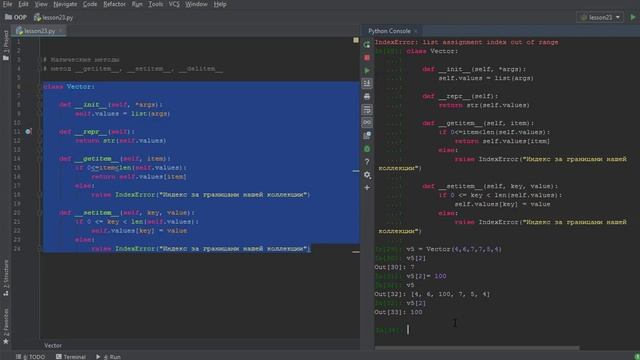Viewport: 640px width, 360px height.
Task: Click 'Out[30]: 7' console output
Action: (x=394, y=267)
